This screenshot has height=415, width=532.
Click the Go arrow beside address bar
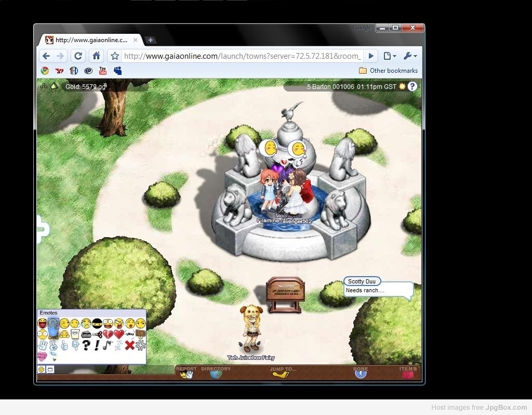pyautogui.click(x=371, y=56)
